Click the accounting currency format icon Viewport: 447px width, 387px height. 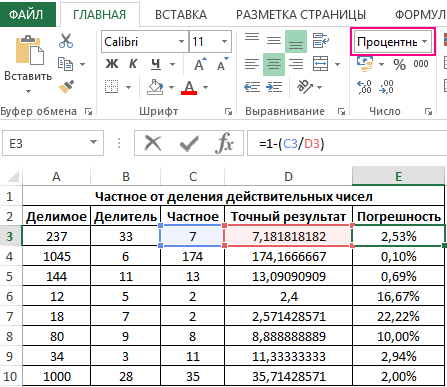click(x=365, y=64)
